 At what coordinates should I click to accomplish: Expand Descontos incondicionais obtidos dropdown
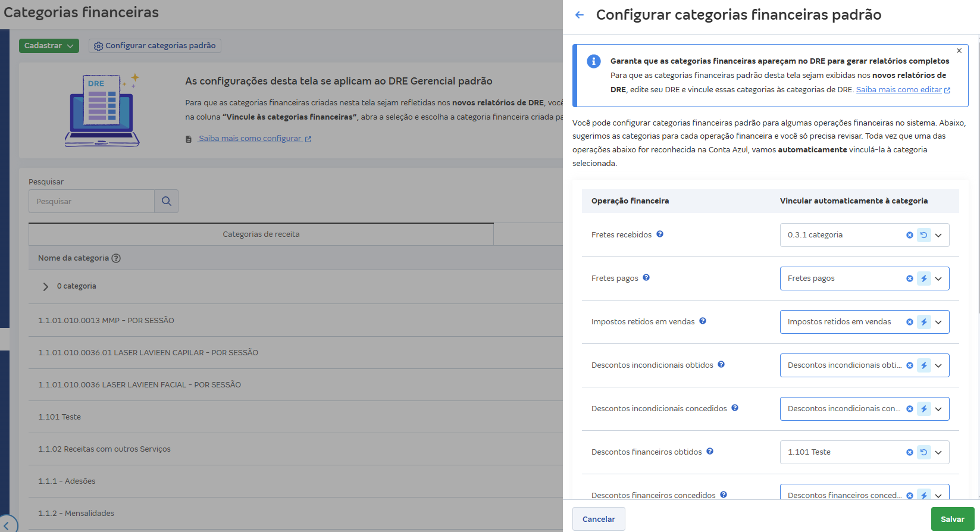click(938, 365)
